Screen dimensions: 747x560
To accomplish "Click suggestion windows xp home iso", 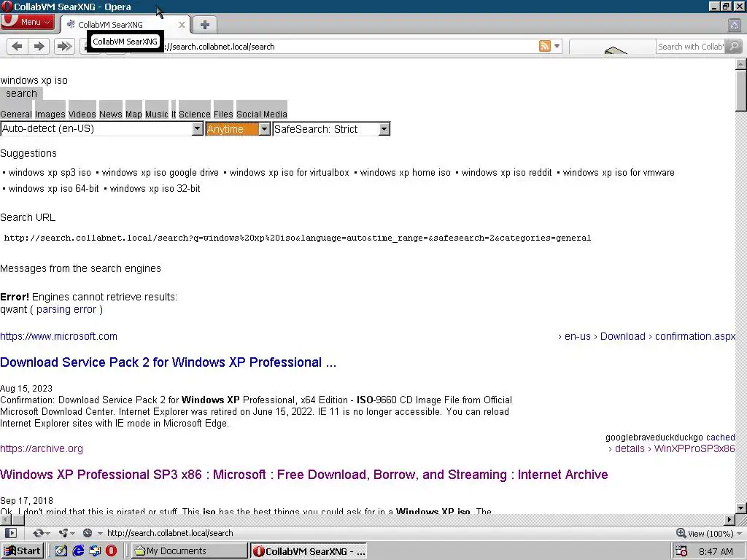I will point(405,172).
